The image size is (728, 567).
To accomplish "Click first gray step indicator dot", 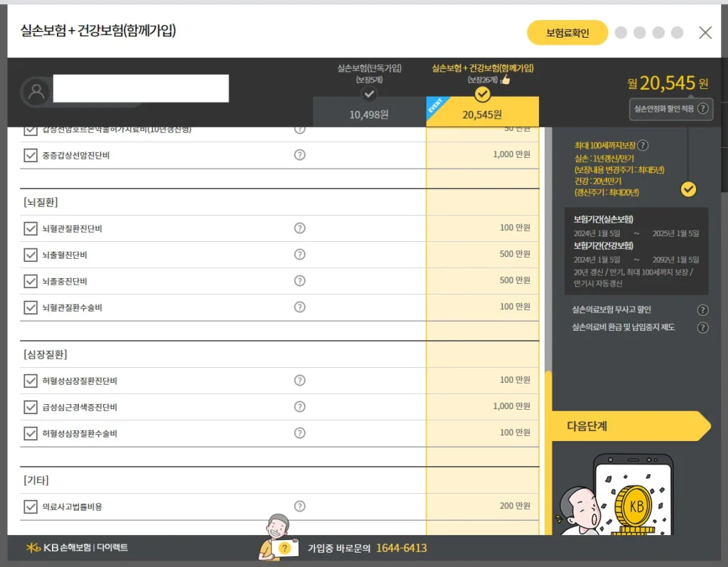I will point(621,33).
